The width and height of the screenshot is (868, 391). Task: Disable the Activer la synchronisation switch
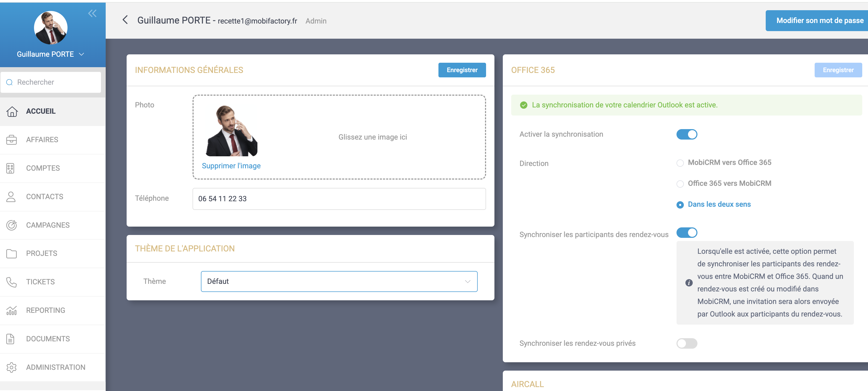coord(686,134)
